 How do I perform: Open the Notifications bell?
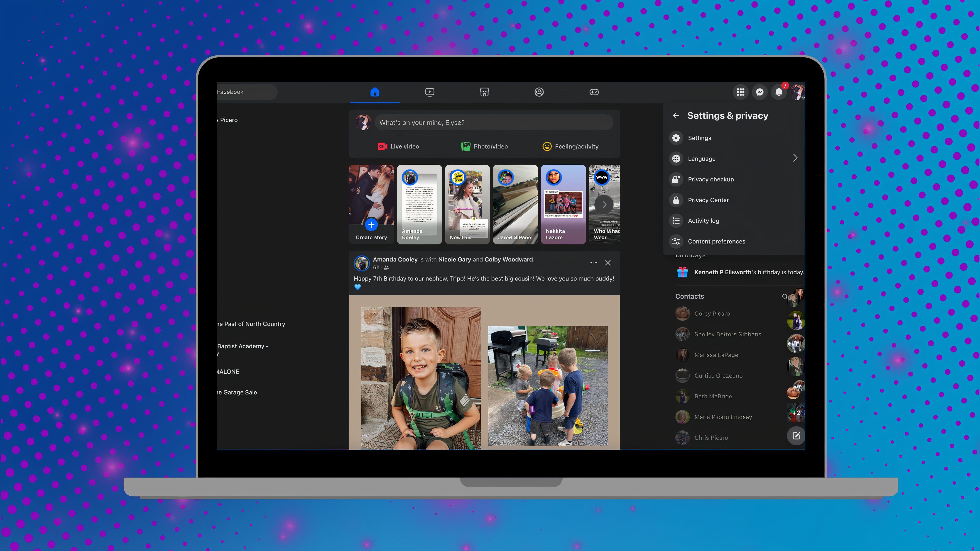point(779,92)
